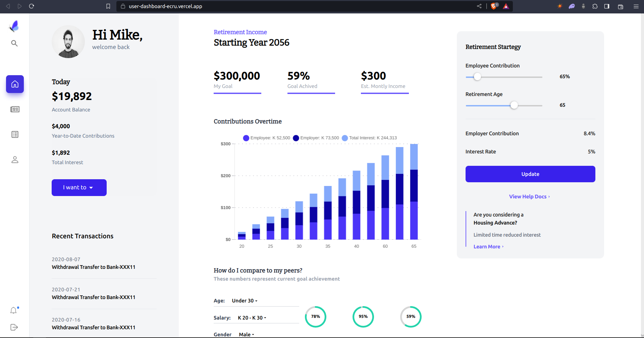The image size is (644, 338).
Task: Expand the 'I want to' dropdown
Action: point(79,187)
